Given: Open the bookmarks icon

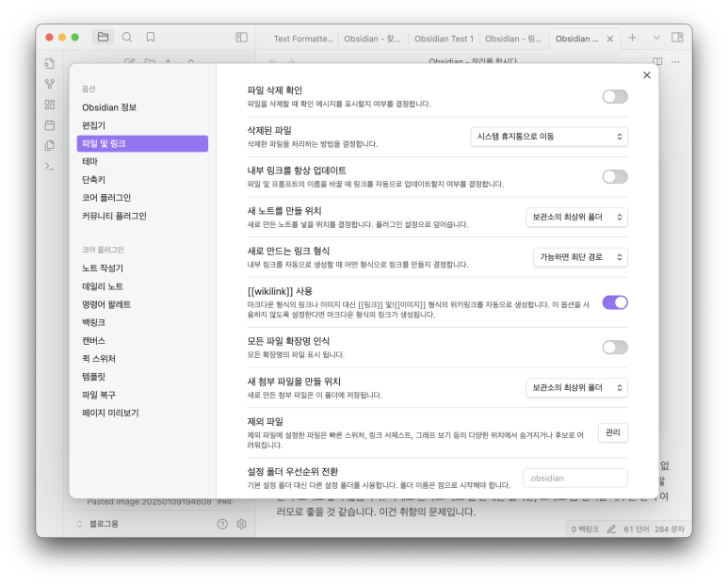Looking at the screenshot, I should (x=151, y=37).
